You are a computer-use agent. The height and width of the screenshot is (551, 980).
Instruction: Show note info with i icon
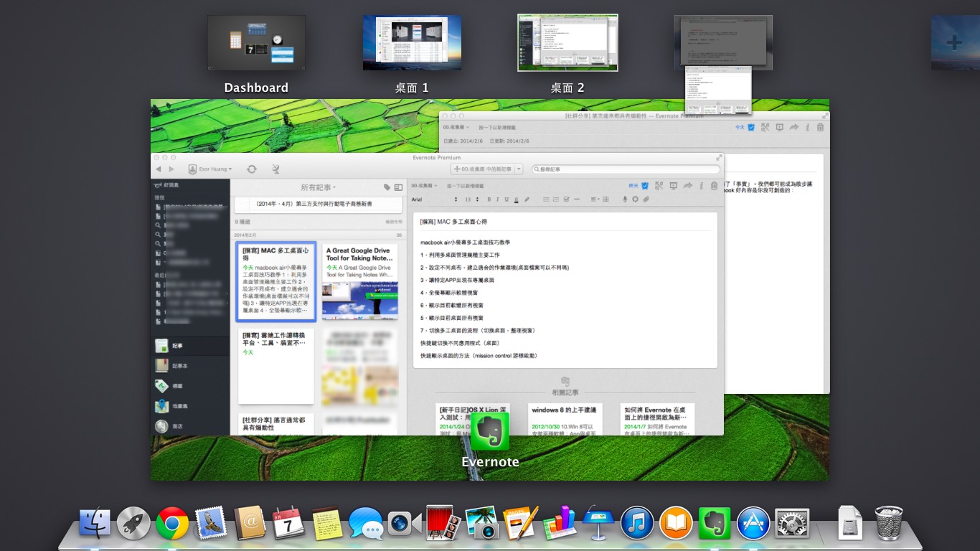[701, 186]
